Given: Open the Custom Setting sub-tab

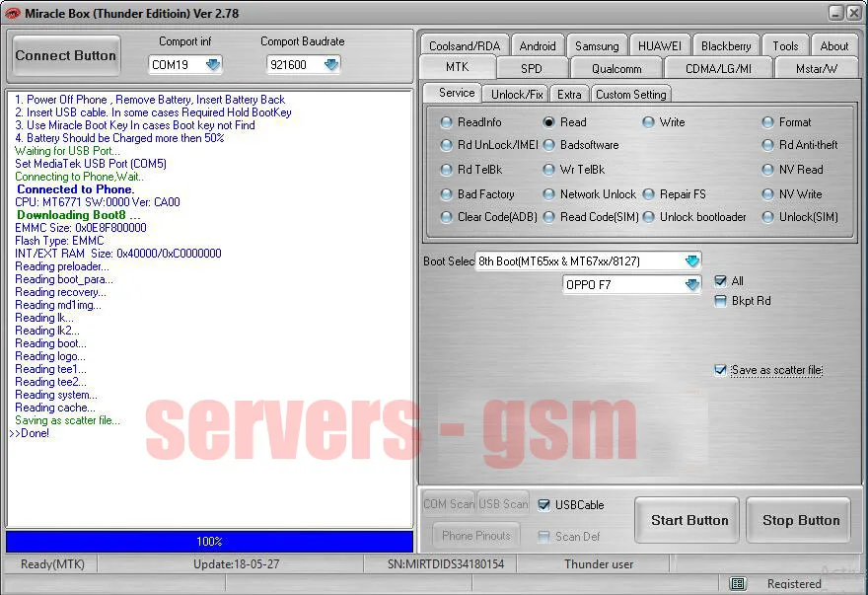Looking at the screenshot, I should click(631, 94).
